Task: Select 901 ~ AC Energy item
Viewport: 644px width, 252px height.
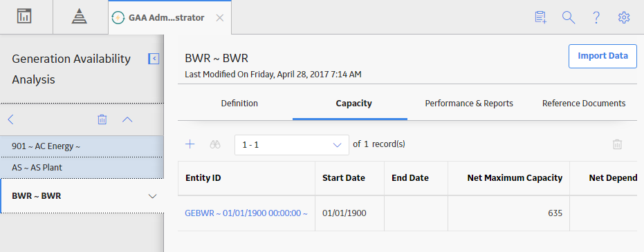Action: click(x=82, y=146)
